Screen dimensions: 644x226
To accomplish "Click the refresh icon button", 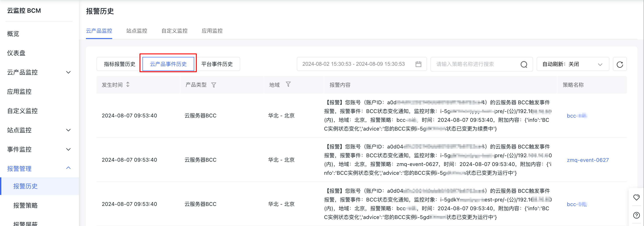I will tap(619, 64).
